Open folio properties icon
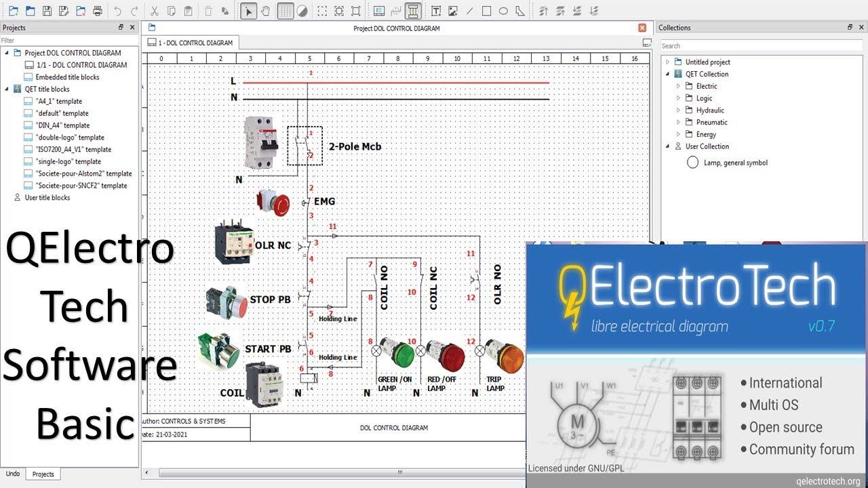Image resolution: width=868 pixels, height=488 pixels. (x=379, y=11)
